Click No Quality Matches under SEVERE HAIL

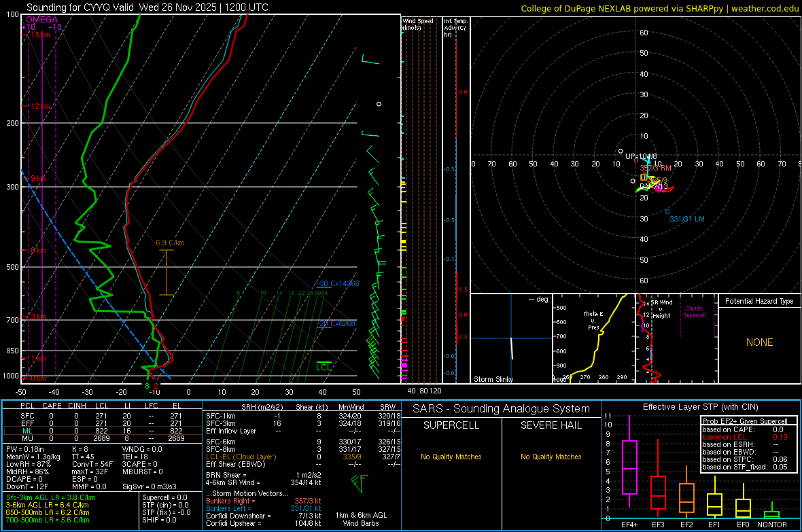click(x=551, y=457)
